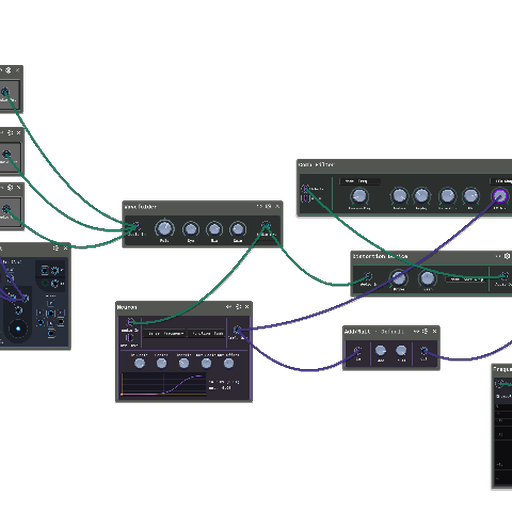The height and width of the screenshot is (512, 512).
Task: Click the Comb Filter Mix knob
Action: click(471, 196)
